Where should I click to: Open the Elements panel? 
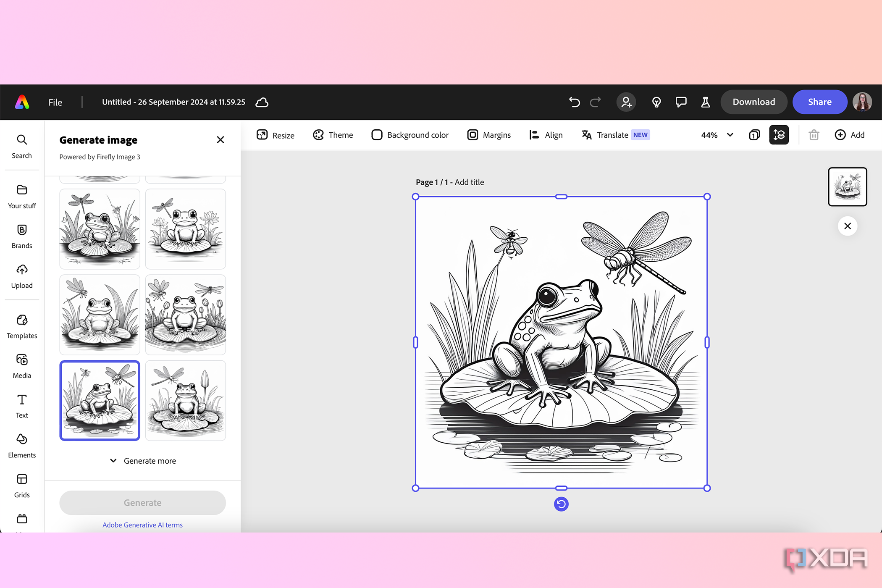pos(22,446)
